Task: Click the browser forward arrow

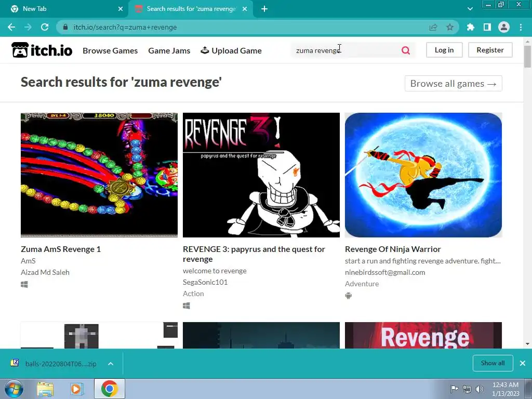Action: click(28, 27)
